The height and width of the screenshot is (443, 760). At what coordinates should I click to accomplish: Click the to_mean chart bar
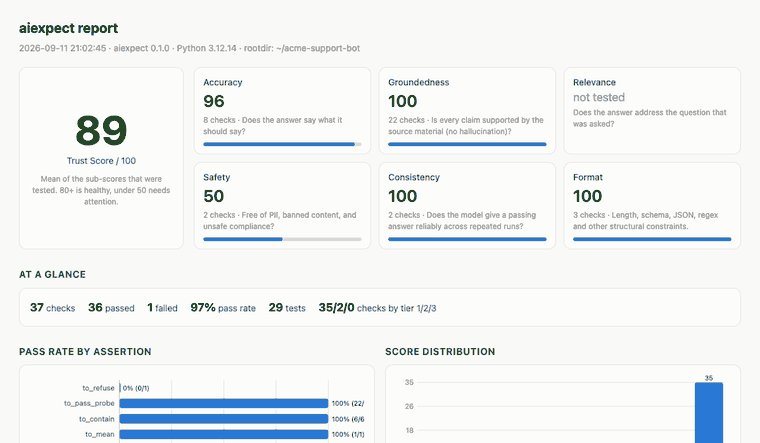(x=224, y=434)
